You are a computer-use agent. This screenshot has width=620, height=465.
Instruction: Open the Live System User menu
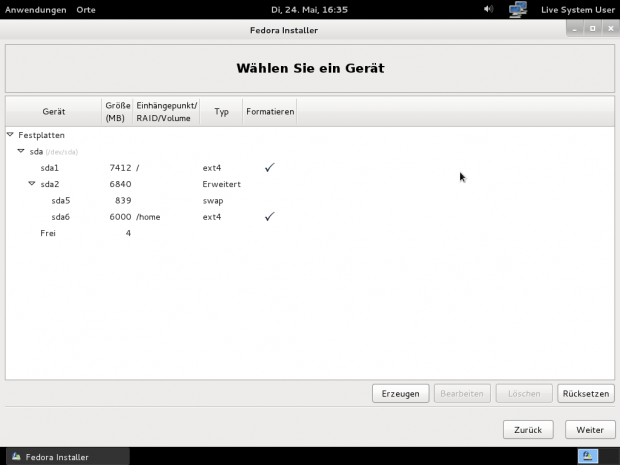point(578,10)
